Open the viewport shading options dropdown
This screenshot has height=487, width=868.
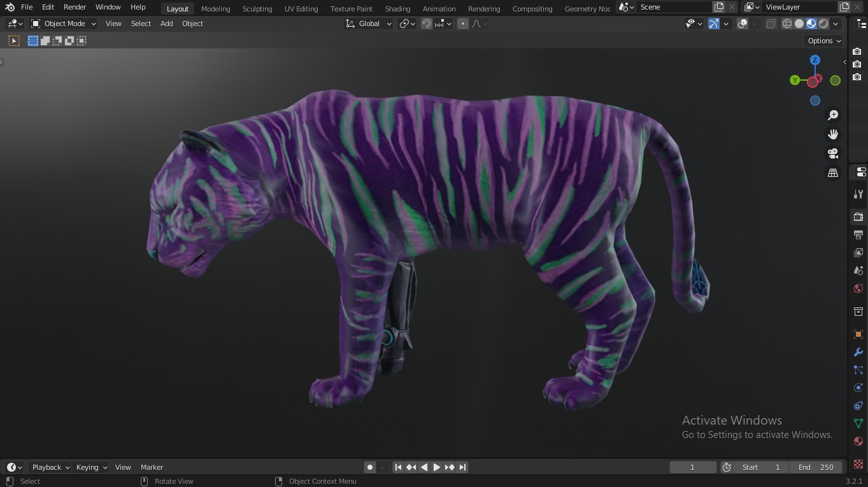coord(836,24)
